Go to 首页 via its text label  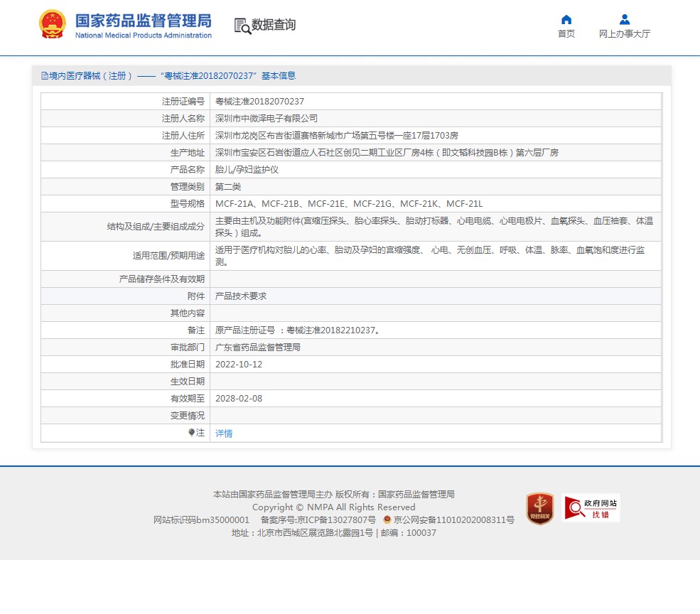[566, 34]
